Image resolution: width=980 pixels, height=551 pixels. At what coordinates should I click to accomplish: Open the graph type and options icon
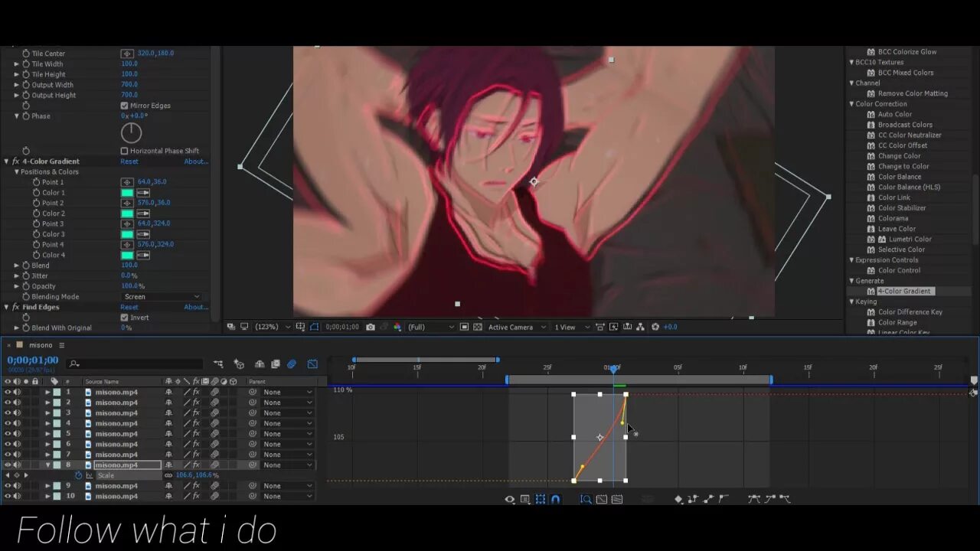pyautogui.click(x=525, y=499)
